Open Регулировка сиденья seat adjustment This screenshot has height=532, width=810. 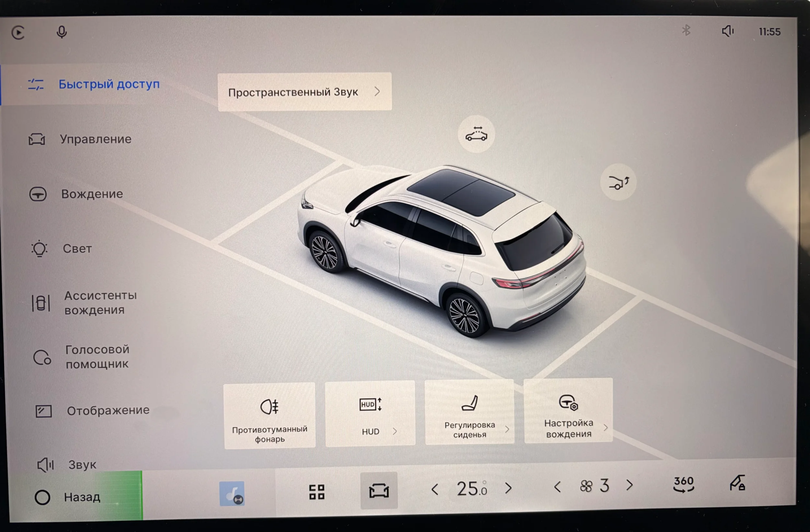coord(470,412)
